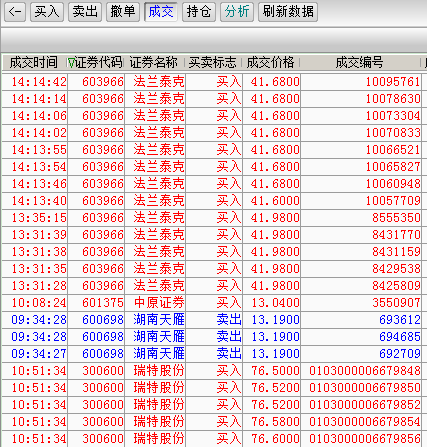The height and width of the screenshot is (447, 427).
Task: Click code 601375 cell
Action: [x=103, y=303]
